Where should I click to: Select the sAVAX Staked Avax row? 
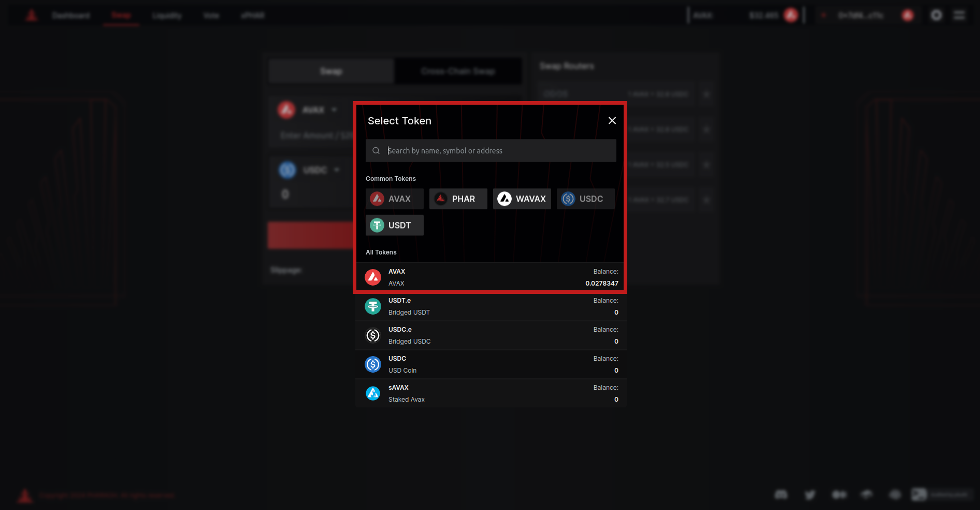[491, 393]
